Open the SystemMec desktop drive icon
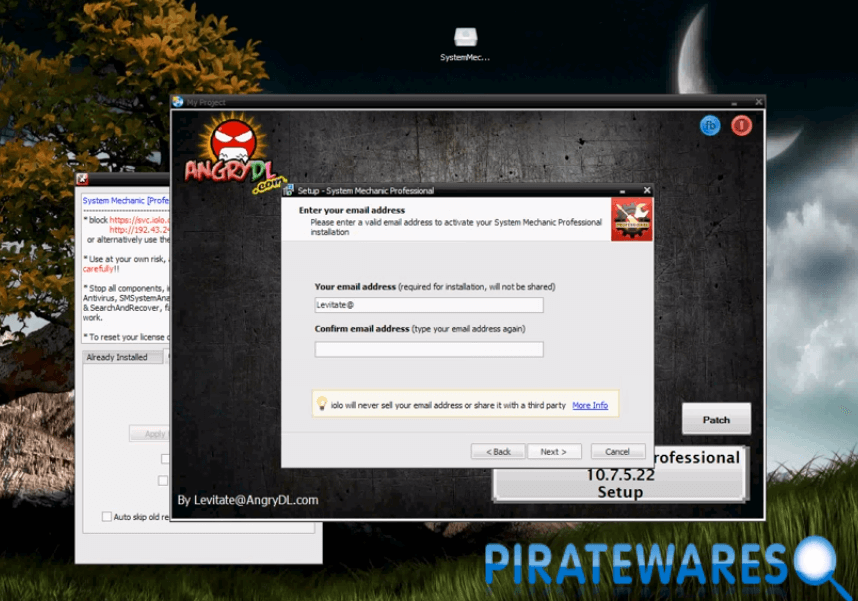Screen dimensions: 858x601 [465, 39]
